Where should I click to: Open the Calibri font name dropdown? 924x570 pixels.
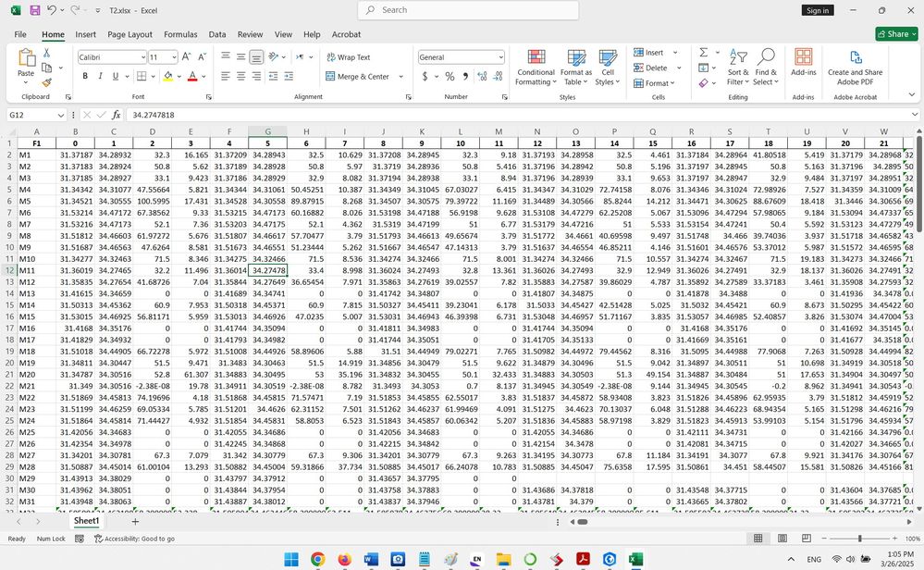point(143,57)
